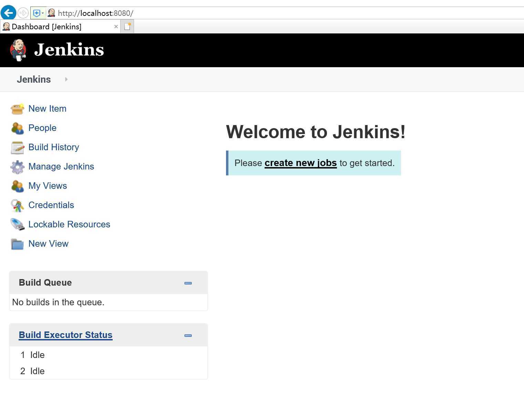The height and width of the screenshot is (420, 524).
Task: Click the Jenkins favicon in address bar
Action: 51,13
